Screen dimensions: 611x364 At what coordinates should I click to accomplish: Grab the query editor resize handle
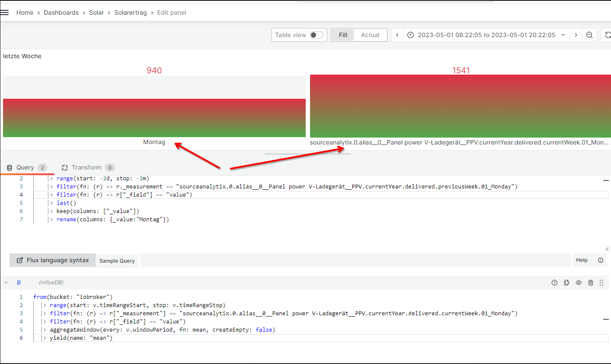tap(607, 248)
